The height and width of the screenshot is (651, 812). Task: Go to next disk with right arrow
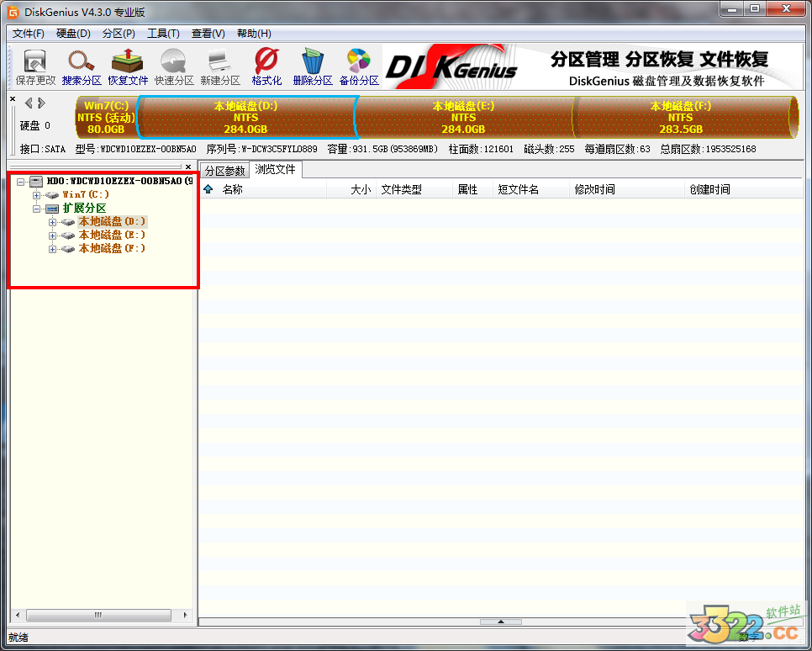coord(41,103)
